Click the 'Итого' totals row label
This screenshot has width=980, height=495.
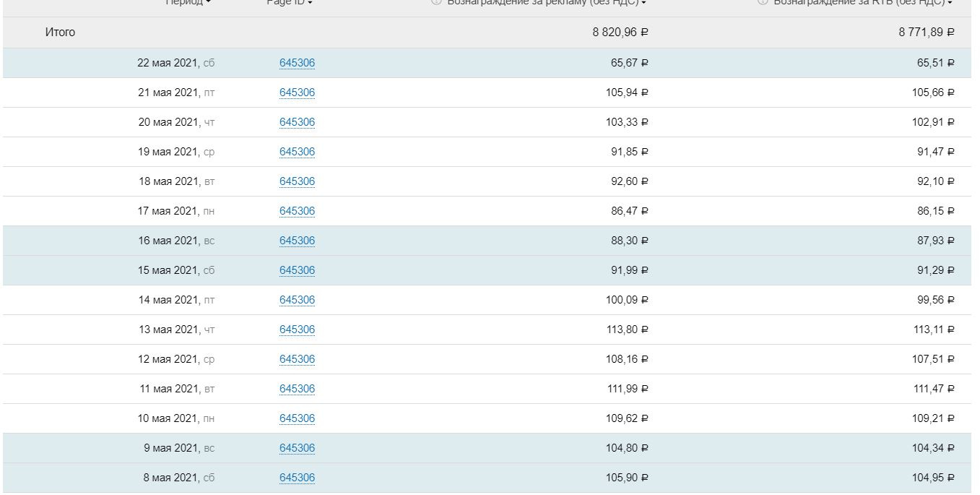(60, 33)
